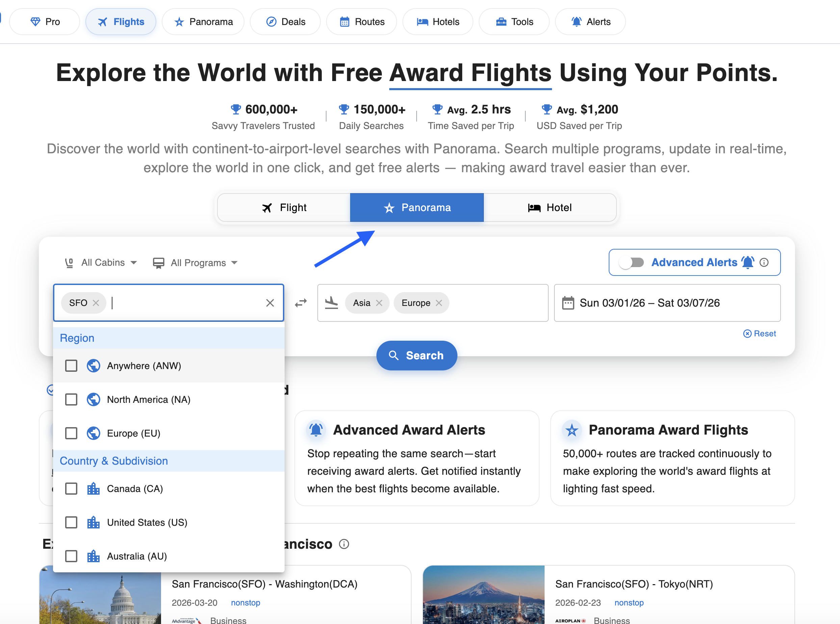Click the globe icon next to Europe (EU)
The width and height of the screenshot is (840, 624).
(93, 433)
